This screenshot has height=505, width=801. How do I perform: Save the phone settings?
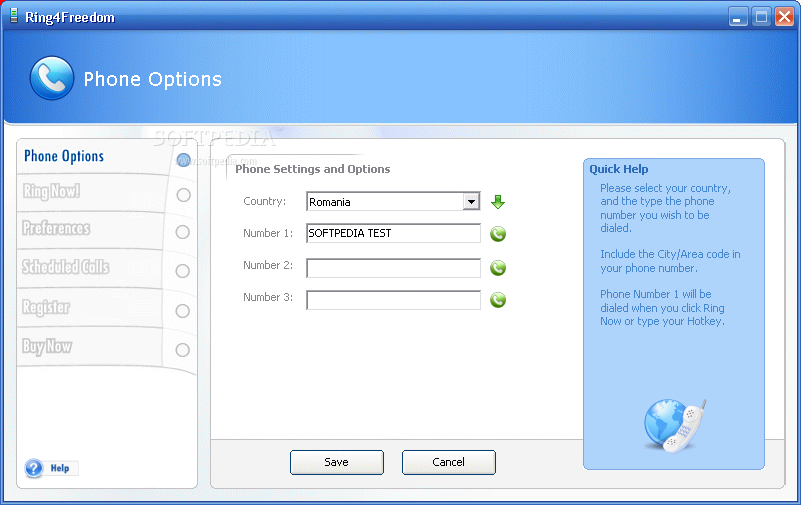(337, 462)
